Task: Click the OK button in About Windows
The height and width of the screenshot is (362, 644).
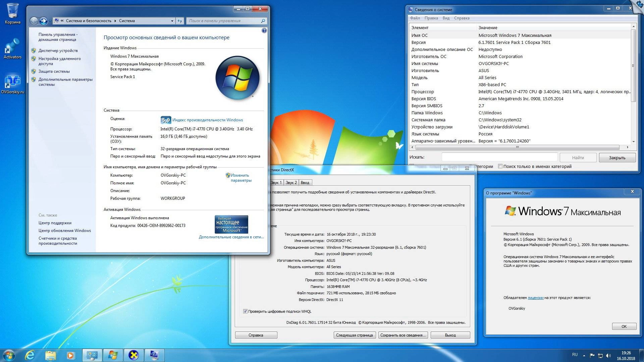Action: click(x=624, y=326)
